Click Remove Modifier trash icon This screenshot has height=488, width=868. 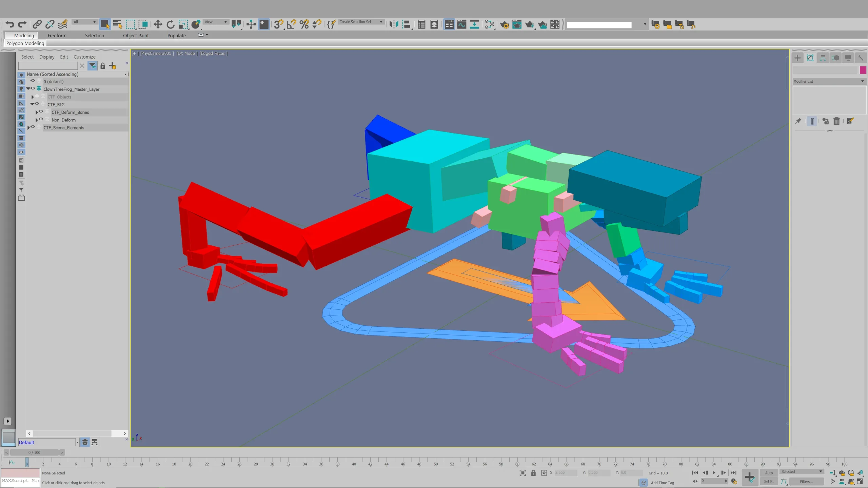point(836,121)
